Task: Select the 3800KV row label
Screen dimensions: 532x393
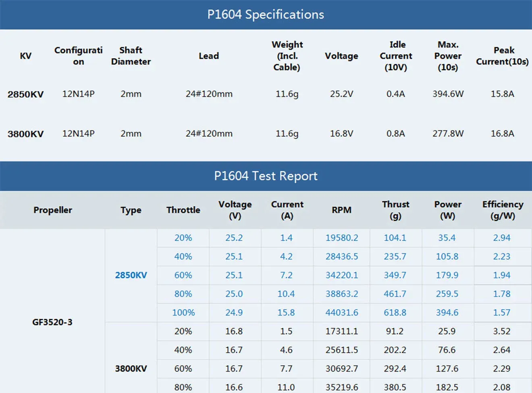Action: 25,134
